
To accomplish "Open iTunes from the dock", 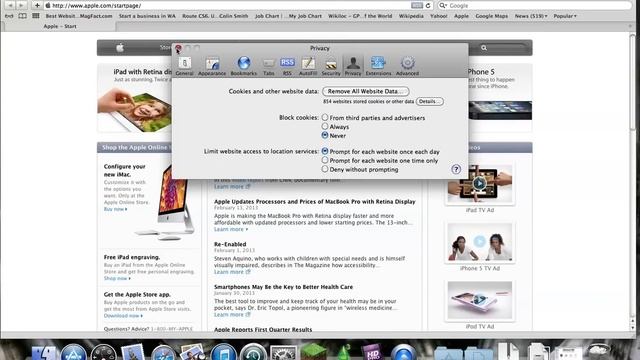I will 223,352.
